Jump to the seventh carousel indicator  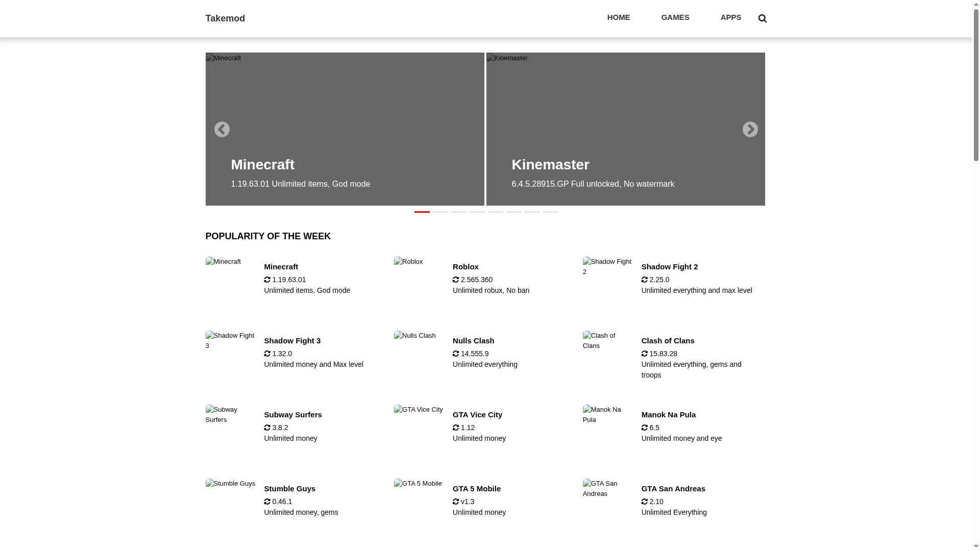(532, 212)
